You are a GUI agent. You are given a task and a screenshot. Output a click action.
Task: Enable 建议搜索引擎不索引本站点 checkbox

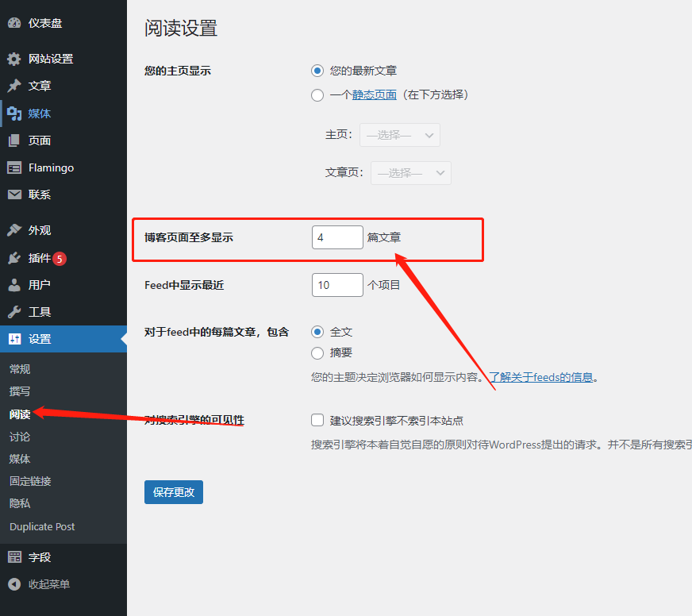click(317, 420)
